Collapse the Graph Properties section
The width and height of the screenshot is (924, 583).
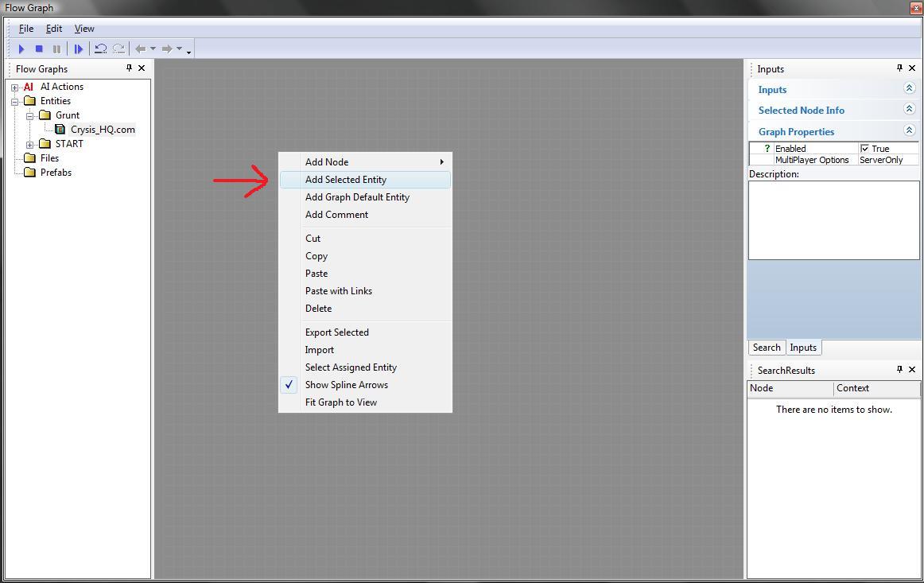(909, 131)
